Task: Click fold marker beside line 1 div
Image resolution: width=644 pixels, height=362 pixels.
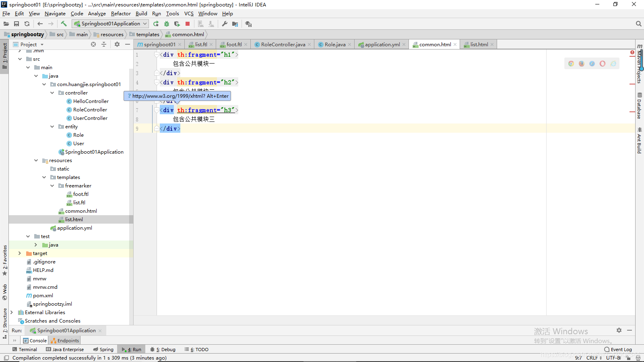Action: tap(157, 55)
